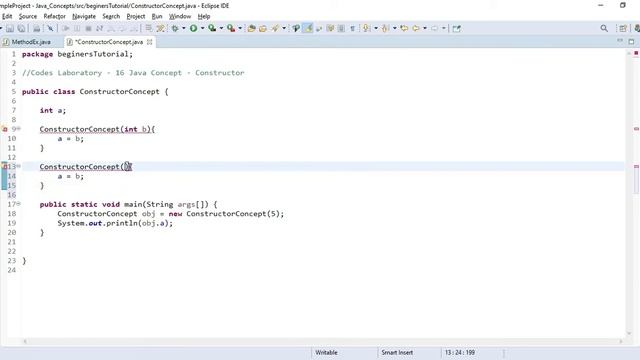Click the Open Perspective icon

623,28
